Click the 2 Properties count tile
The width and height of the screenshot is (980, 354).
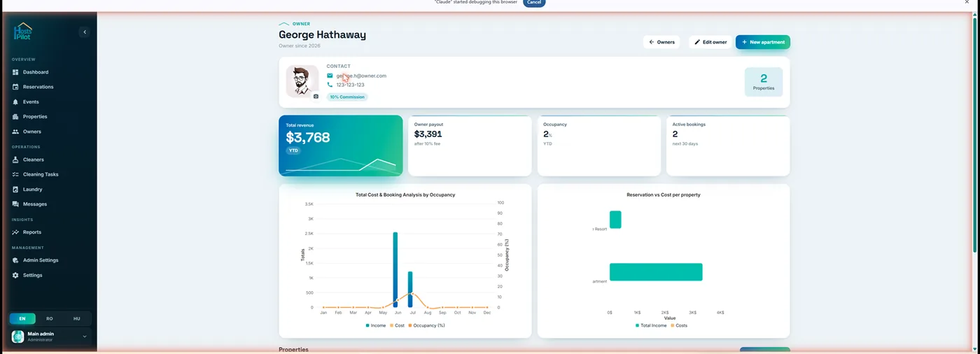coord(764,82)
